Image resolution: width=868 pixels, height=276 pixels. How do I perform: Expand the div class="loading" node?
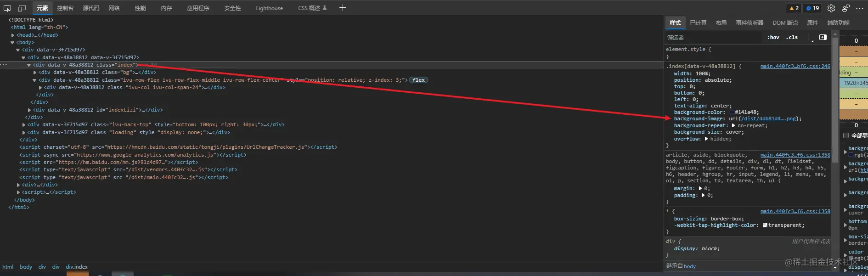click(24, 132)
